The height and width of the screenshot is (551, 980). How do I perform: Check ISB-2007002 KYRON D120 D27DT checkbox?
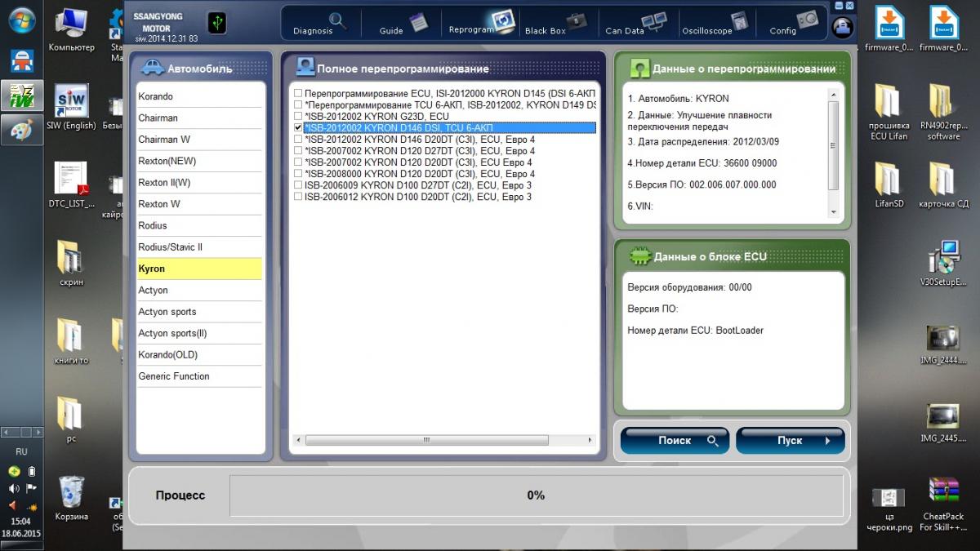click(298, 151)
